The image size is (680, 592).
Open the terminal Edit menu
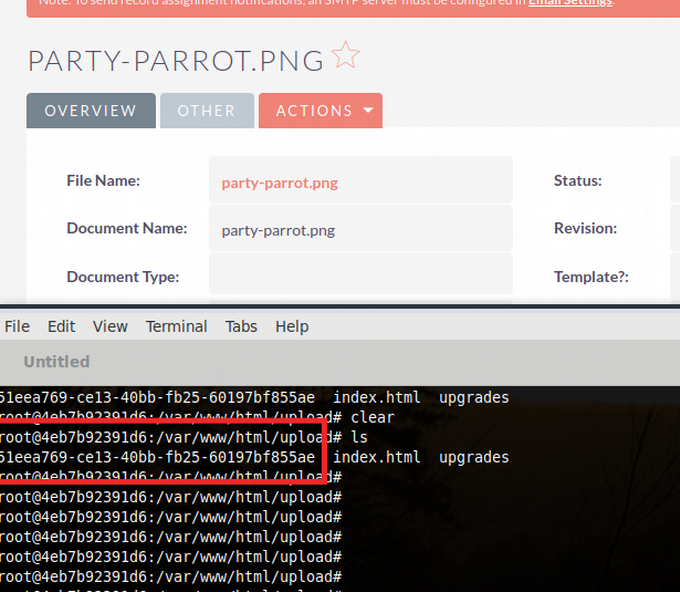pyautogui.click(x=61, y=326)
